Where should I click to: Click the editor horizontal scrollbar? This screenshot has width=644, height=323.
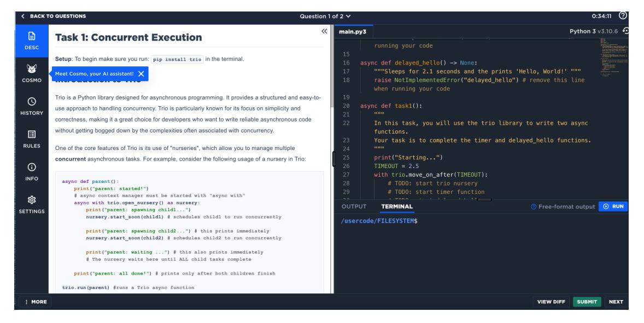(485, 200)
